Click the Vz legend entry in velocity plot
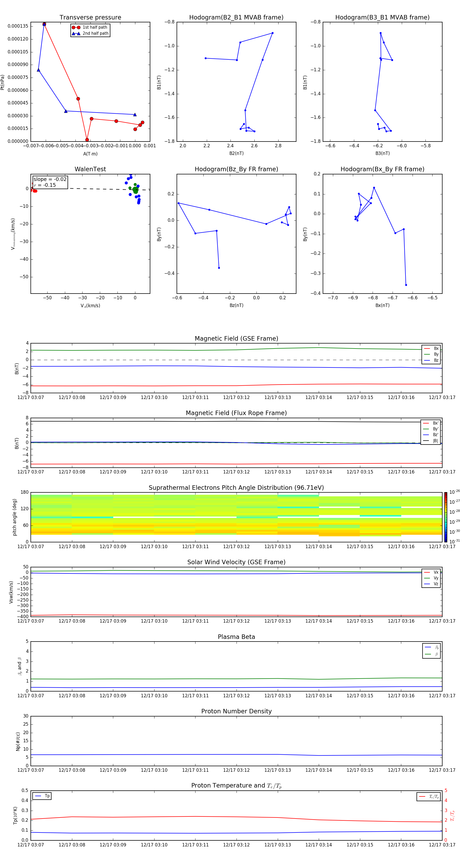The image size is (473, 868). [x=431, y=584]
